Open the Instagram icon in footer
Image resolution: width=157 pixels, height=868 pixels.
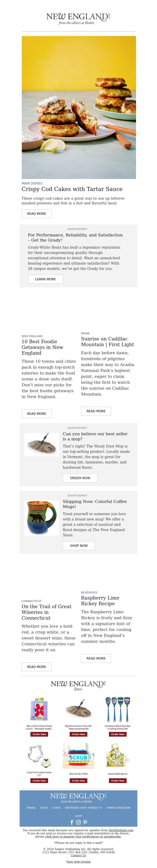click(x=78, y=822)
